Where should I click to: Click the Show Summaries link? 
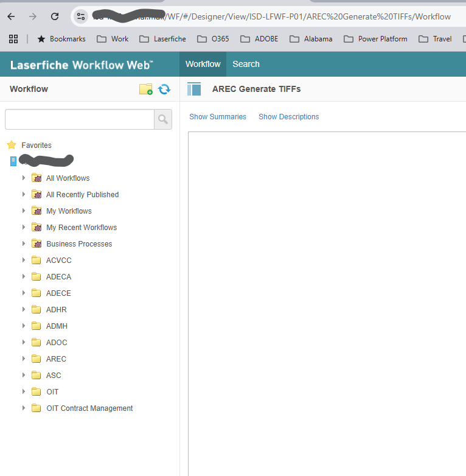218,117
